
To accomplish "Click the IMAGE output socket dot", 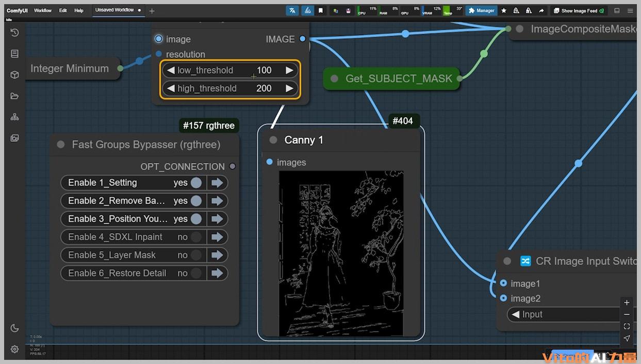I will pos(303,39).
